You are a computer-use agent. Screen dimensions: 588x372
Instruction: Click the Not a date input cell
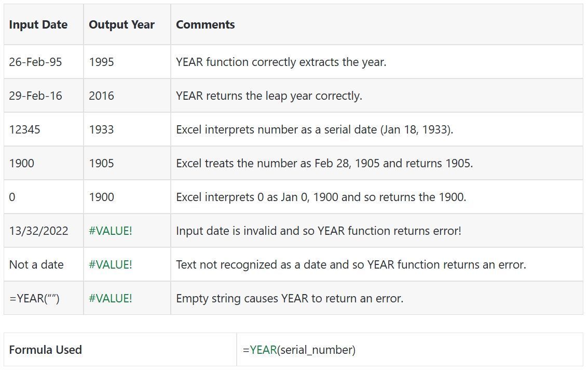click(x=36, y=264)
